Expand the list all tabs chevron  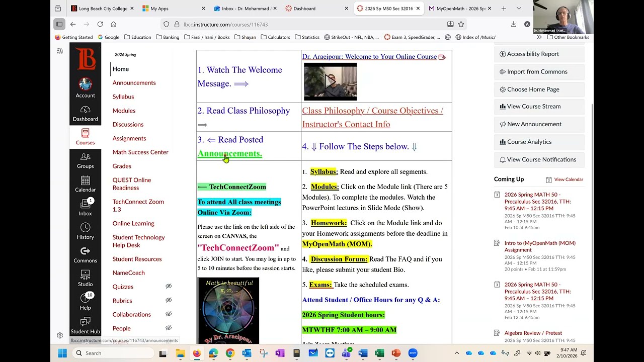[x=519, y=9]
